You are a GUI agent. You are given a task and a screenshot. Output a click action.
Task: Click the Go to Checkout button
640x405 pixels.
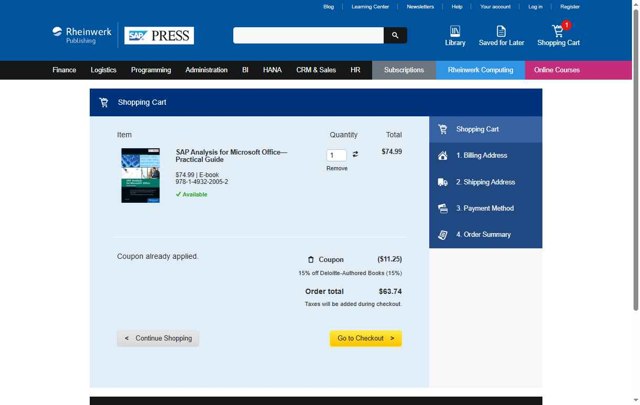pyautogui.click(x=366, y=338)
